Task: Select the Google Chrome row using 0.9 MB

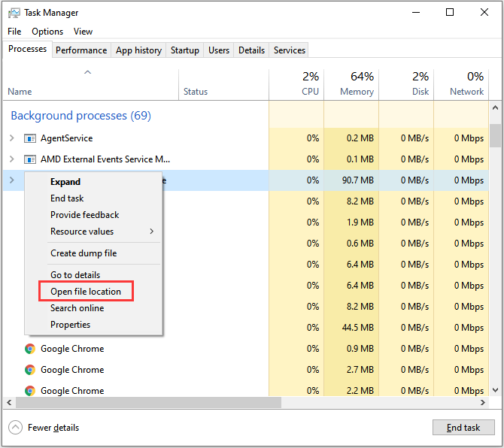Action: coord(246,349)
